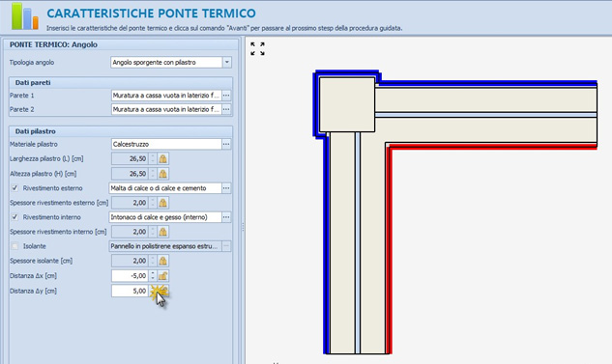Browse Isolante material button

tap(226, 246)
